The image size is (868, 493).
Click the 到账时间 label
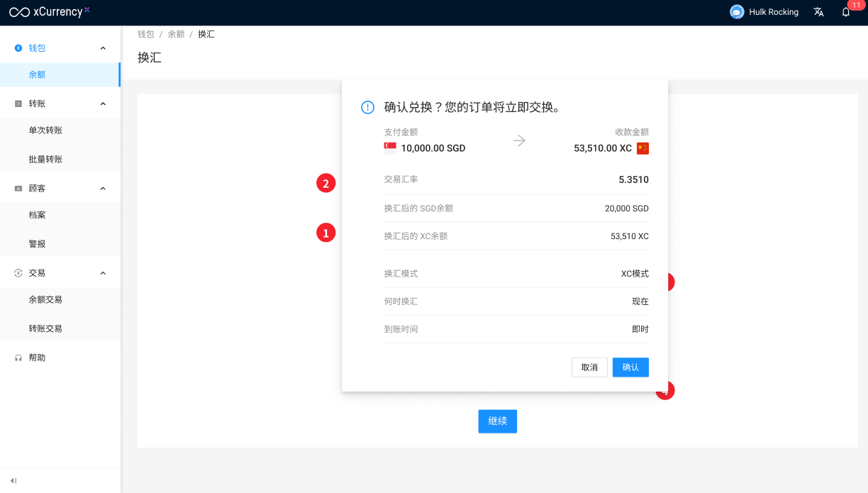pyautogui.click(x=401, y=329)
